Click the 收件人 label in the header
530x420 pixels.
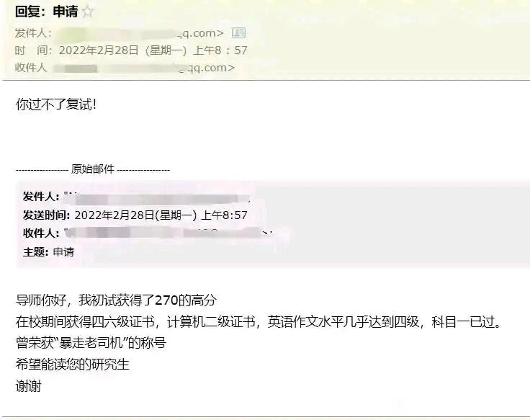coord(30,68)
